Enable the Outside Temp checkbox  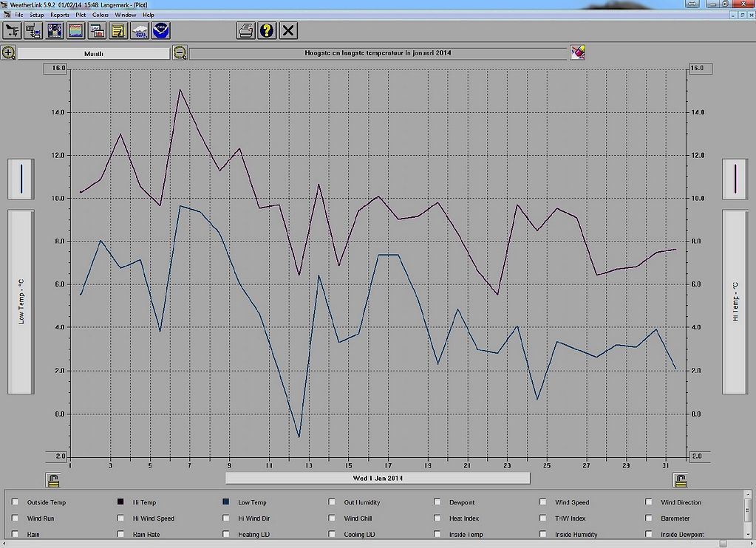coord(16,502)
